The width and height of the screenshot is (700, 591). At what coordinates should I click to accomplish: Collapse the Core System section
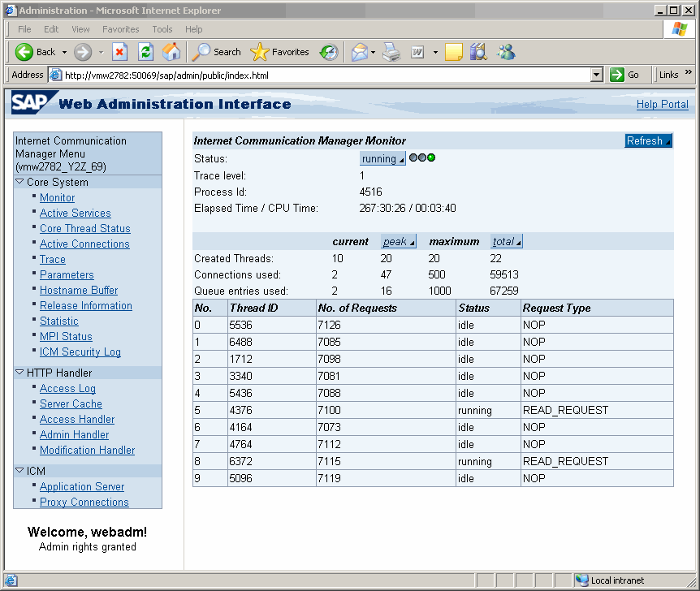click(x=19, y=182)
